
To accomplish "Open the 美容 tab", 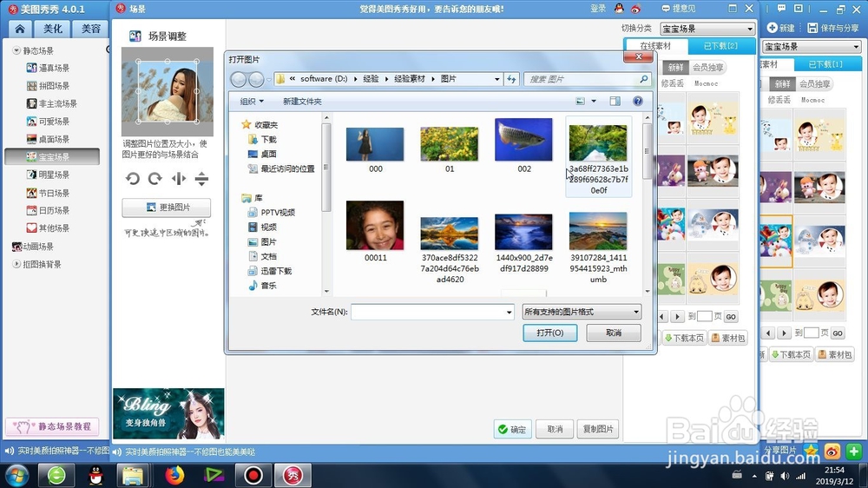I will 90,29.
